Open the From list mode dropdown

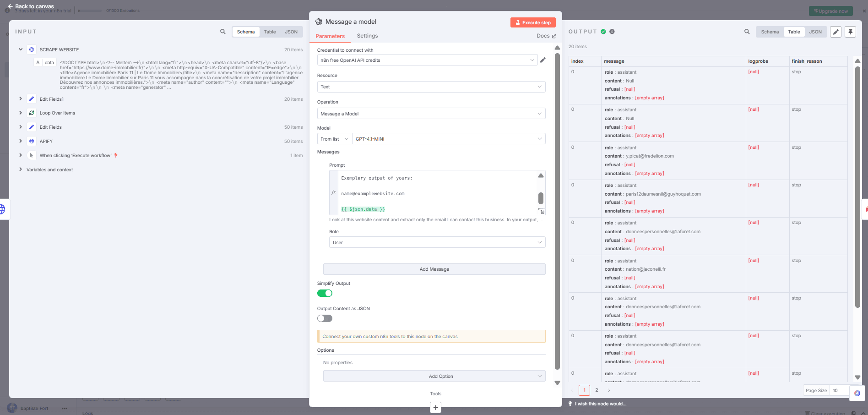[334, 139]
